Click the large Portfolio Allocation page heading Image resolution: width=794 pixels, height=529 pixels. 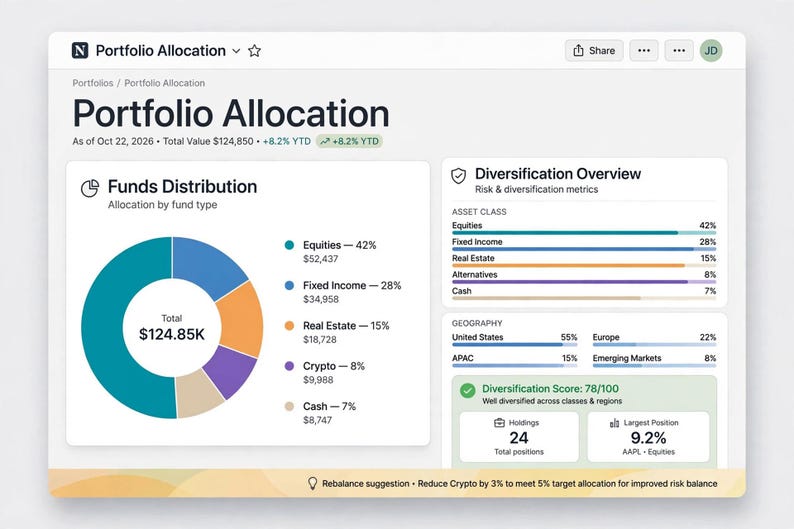pos(231,113)
